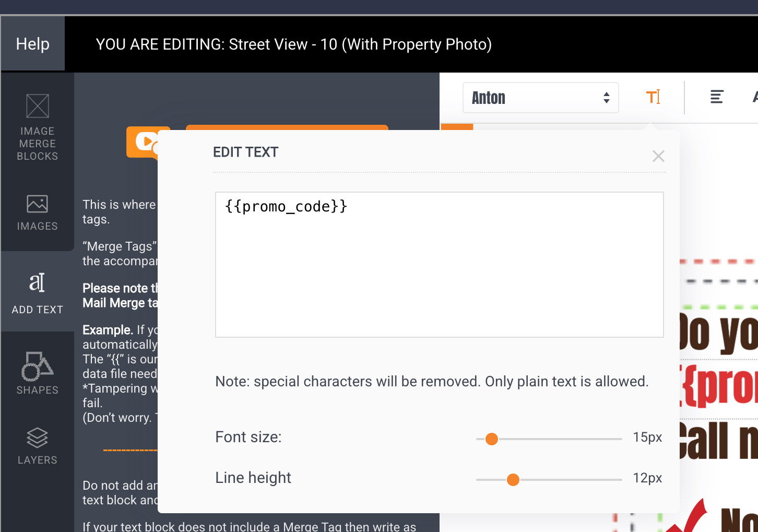Click the Line height slider handle
The width and height of the screenshot is (758, 532).
513,480
